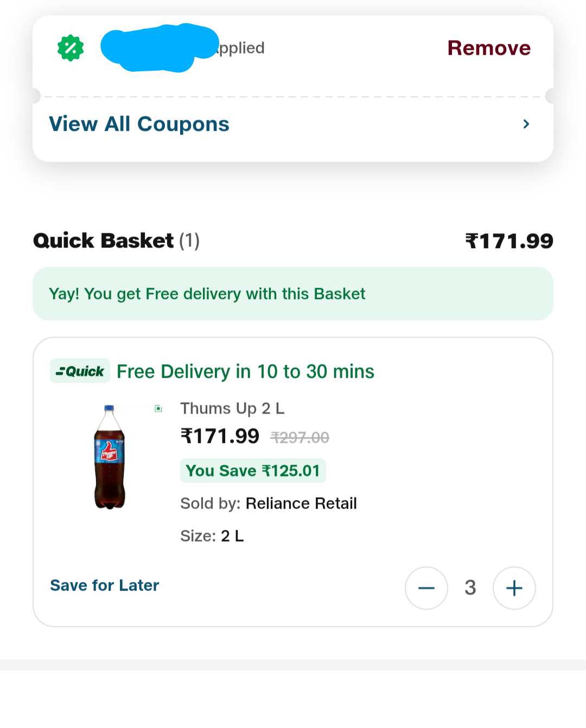Save Thums Up for later
The image size is (586, 728).
click(105, 585)
